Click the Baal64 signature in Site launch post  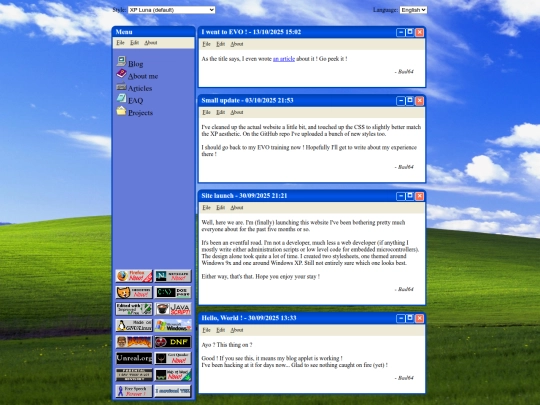click(404, 289)
